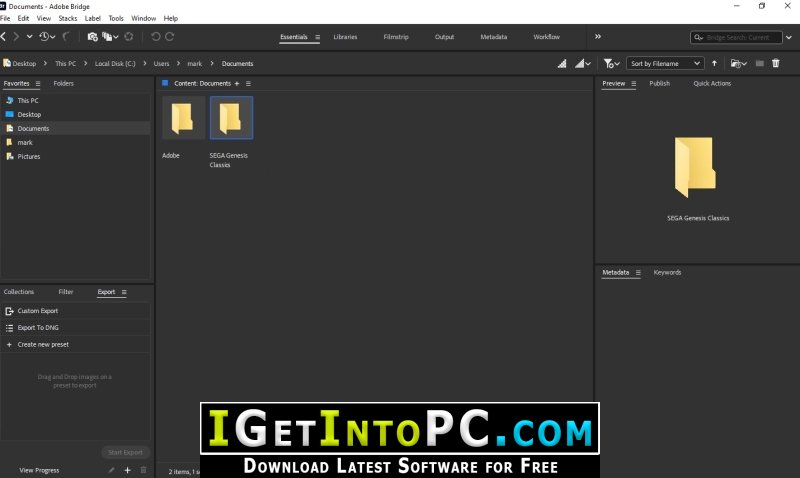The height and width of the screenshot is (478, 800).
Task: Open the Export panel hamburger menu
Action: coord(124,292)
